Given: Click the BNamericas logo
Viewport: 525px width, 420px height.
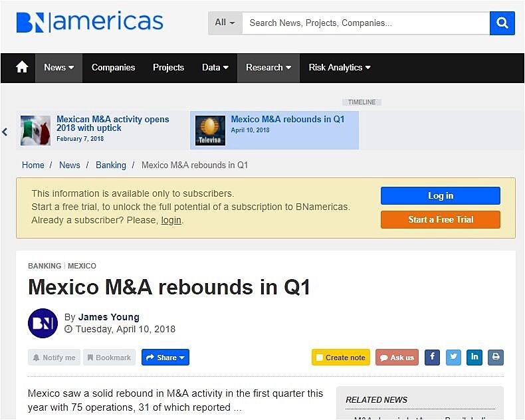Looking at the screenshot, I should click(x=90, y=23).
